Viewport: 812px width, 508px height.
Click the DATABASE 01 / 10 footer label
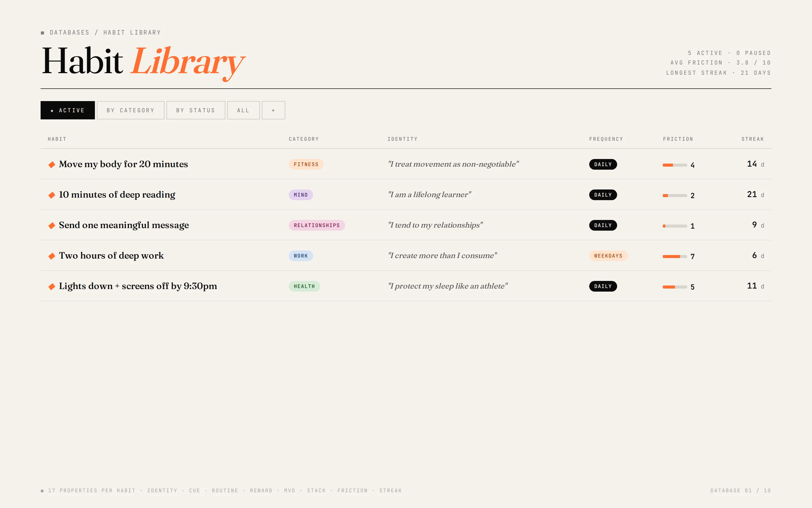coord(740,490)
